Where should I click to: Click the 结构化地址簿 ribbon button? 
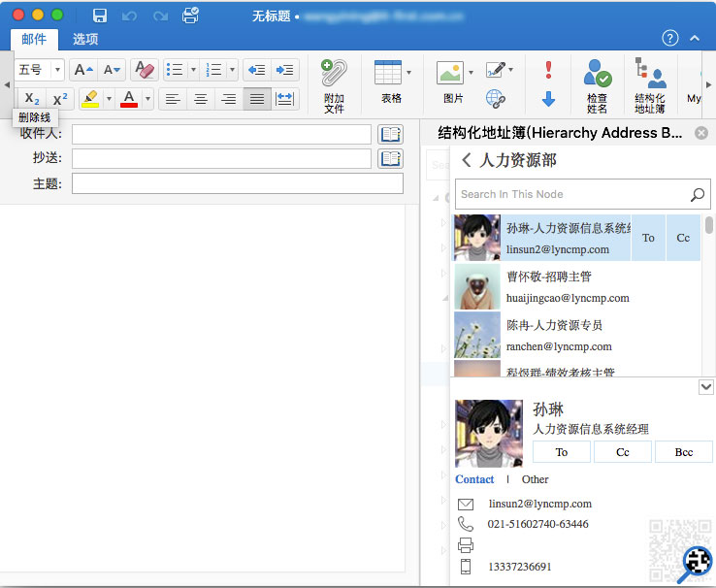(x=650, y=85)
